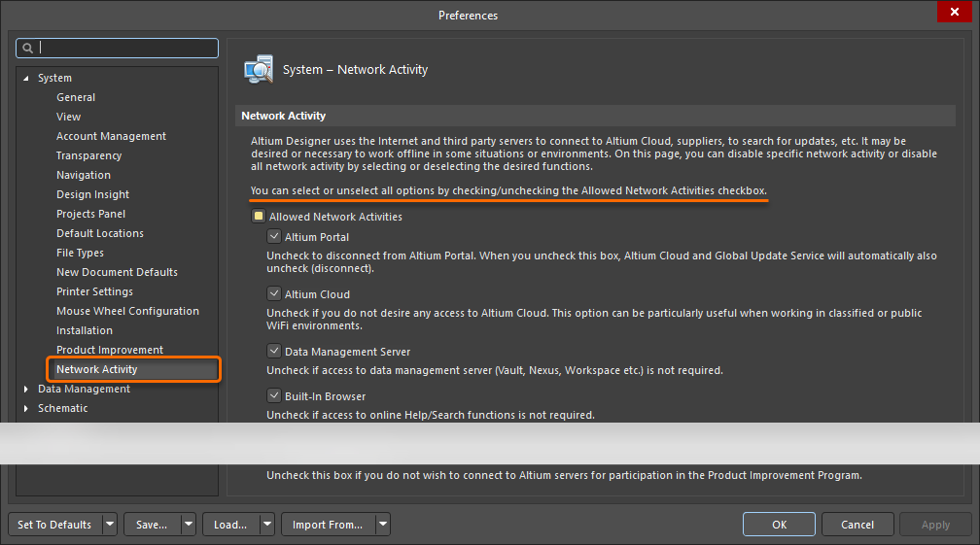Open Product Improvement settings
This screenshot has height=545, width=980.
[109, 350]
